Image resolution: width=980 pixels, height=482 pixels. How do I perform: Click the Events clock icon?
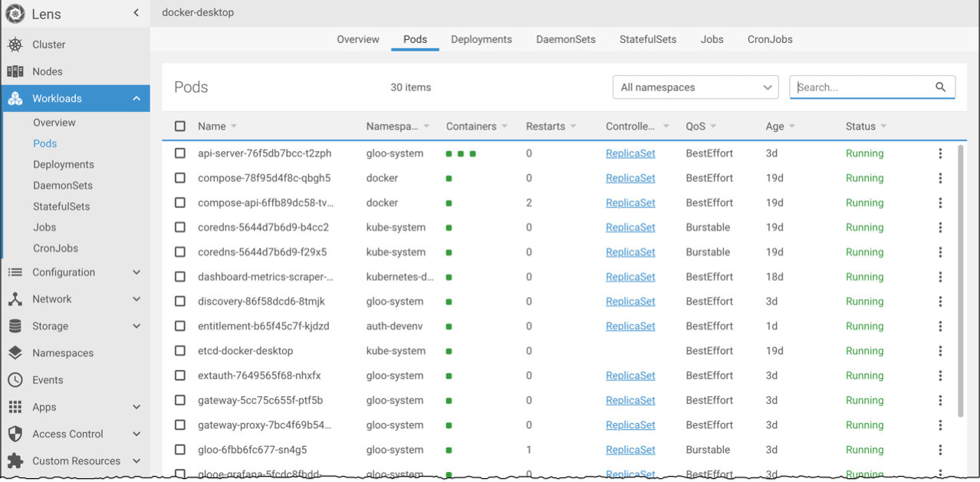pos(15,380)
